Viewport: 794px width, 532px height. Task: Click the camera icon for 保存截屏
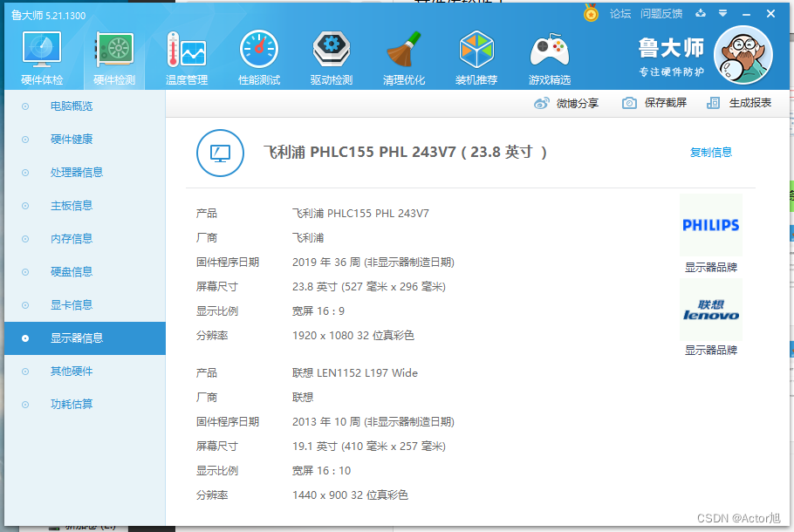click(629, 103)
